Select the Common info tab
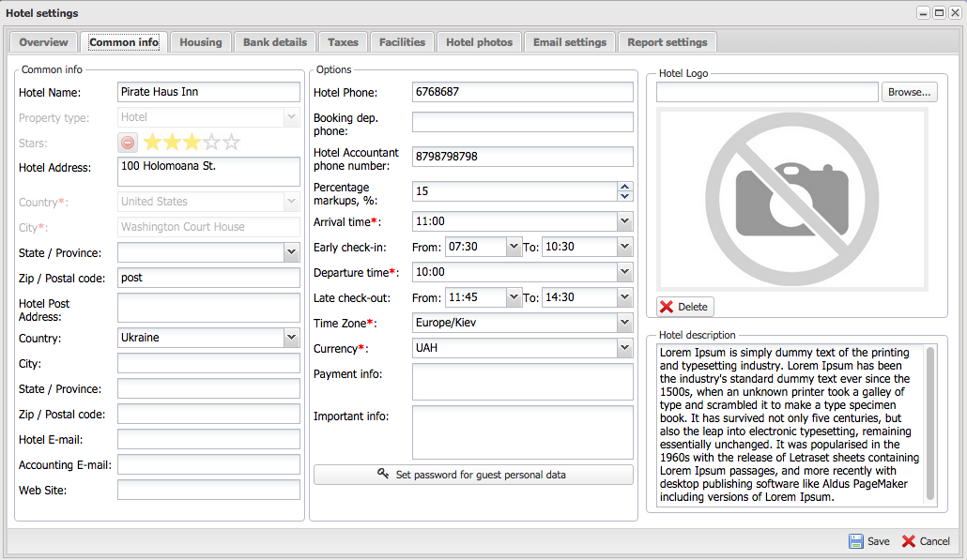The height and width of the screenshot is (560, 967). (x=124, y=42)
